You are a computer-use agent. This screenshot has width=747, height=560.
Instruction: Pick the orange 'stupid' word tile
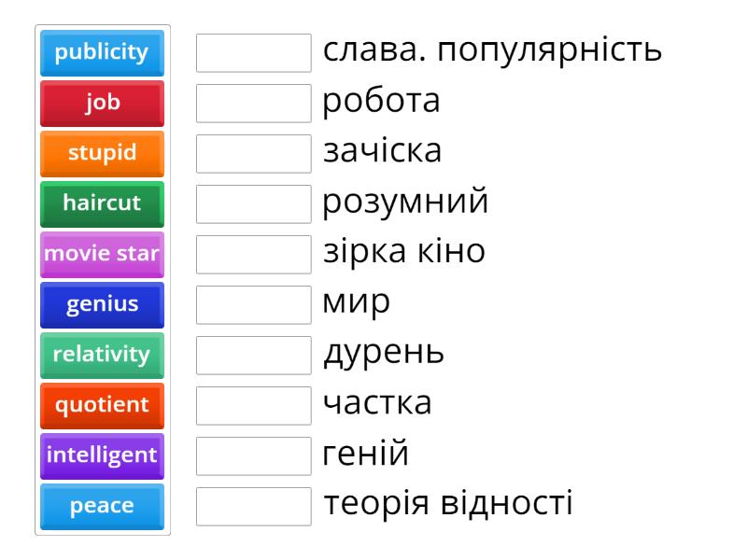(102, 153)
